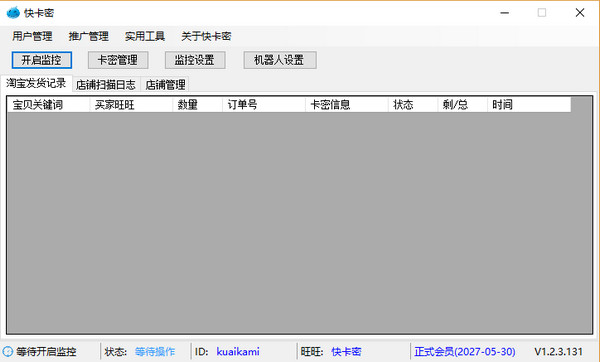
Task: Click the 开启监控 button
Action: pyautogui.click(x=41, y=60)
